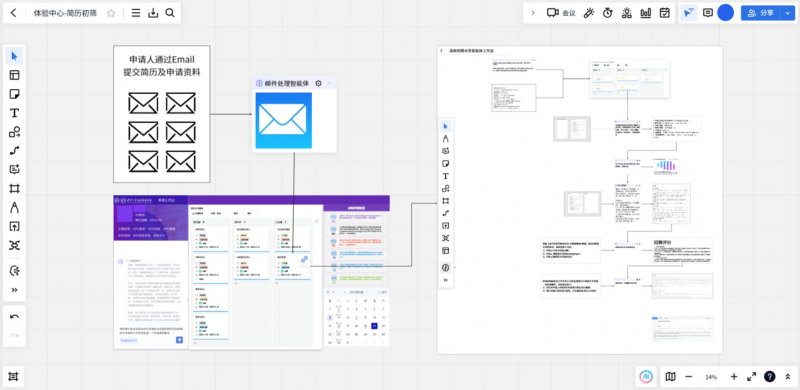Choose the shapes tool

tap(14, 132)
